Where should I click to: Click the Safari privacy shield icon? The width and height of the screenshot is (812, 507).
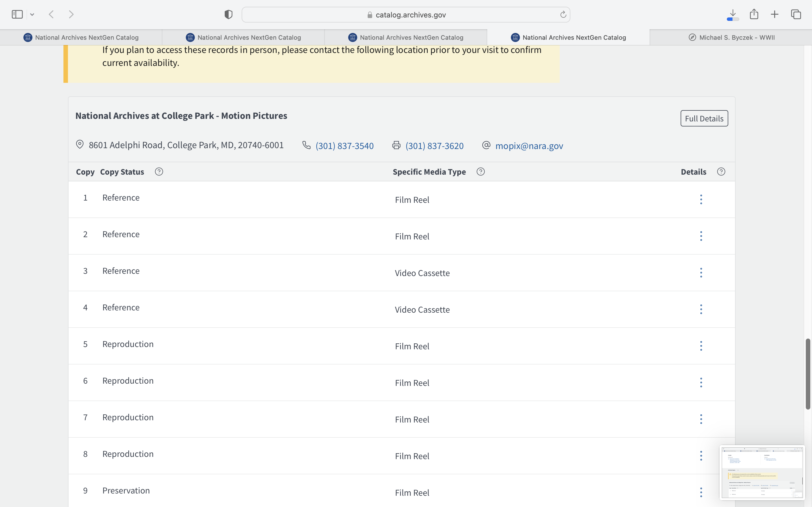228,14
